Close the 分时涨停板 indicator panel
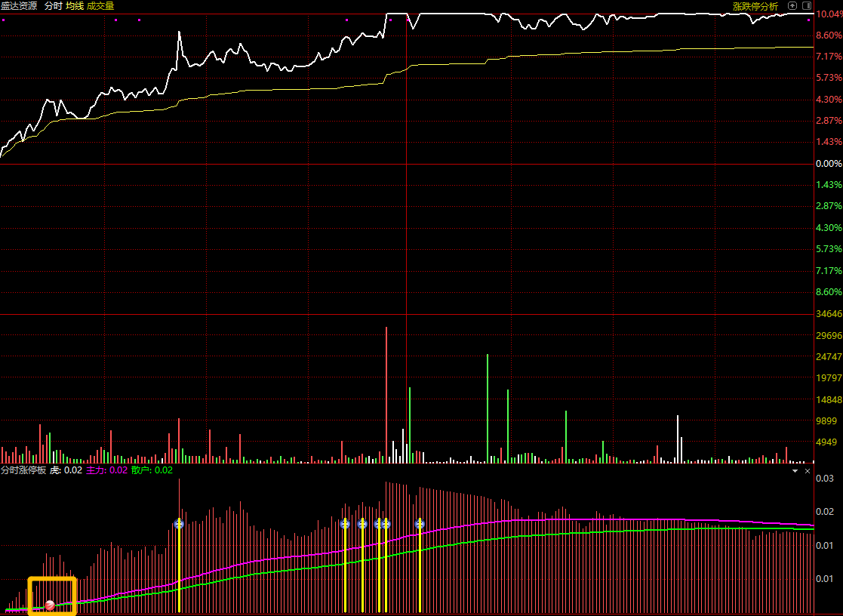This screenshot has height=616, width=843. 807,471
